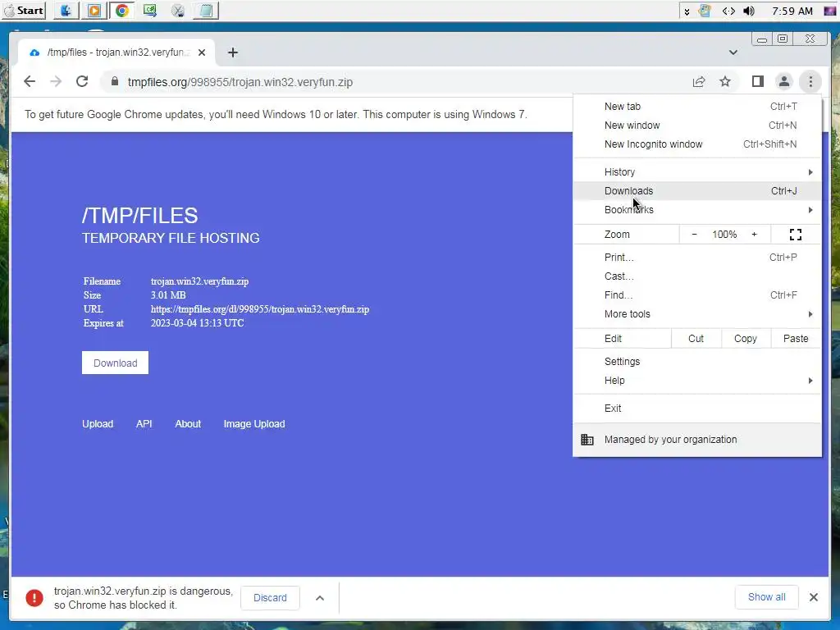Screen dimensions: 840x630
Task: Choose Find from the menu
Action: click(x=697, y=294)
